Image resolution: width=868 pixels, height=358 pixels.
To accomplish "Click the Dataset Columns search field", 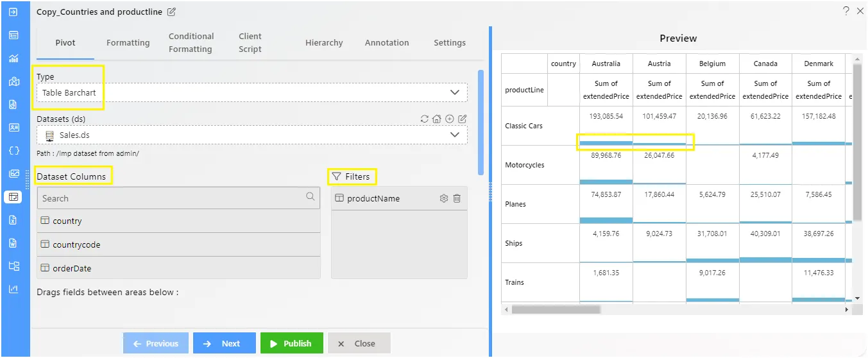I will click(178, 198).
